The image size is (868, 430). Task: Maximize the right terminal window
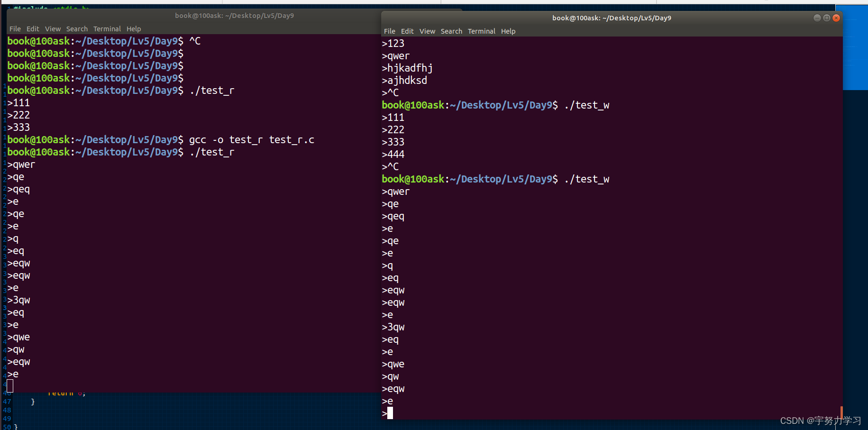pyautogui.click(x=826, y=18)
